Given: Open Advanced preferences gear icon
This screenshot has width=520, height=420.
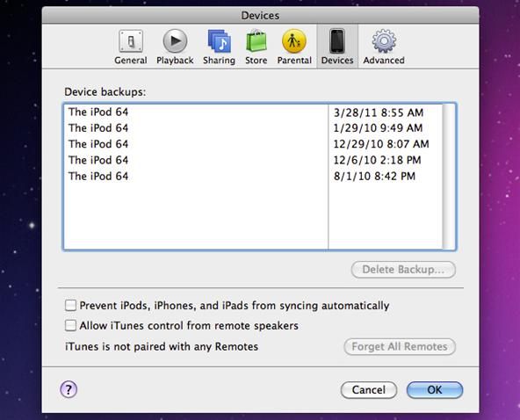Looking at the screenshot, I should pyautogui.click(x=384, y=41).
